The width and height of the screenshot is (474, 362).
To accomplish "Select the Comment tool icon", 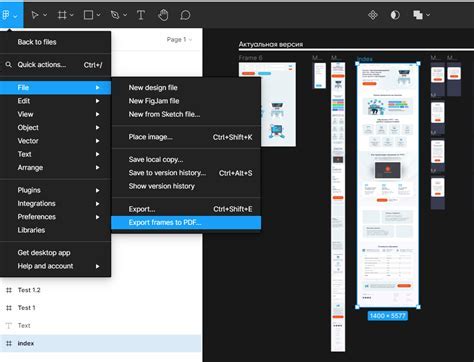I will click(x=185, y=15).
